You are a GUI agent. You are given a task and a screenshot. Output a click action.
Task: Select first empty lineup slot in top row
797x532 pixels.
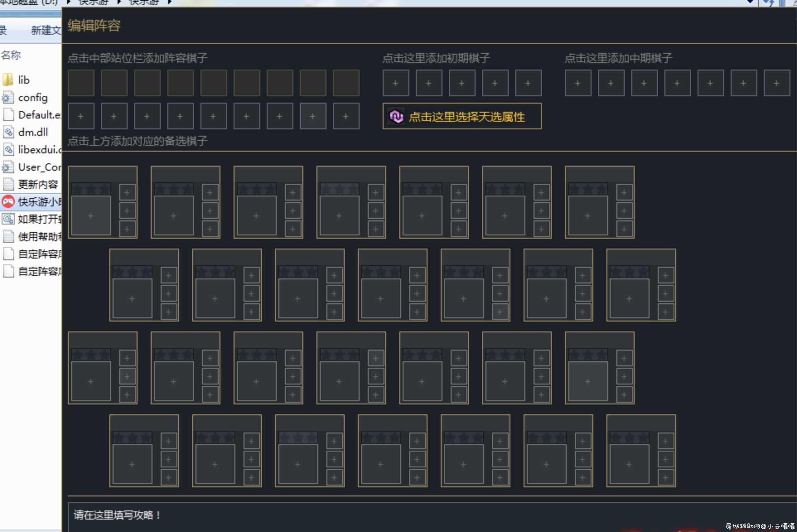point(81,83)
